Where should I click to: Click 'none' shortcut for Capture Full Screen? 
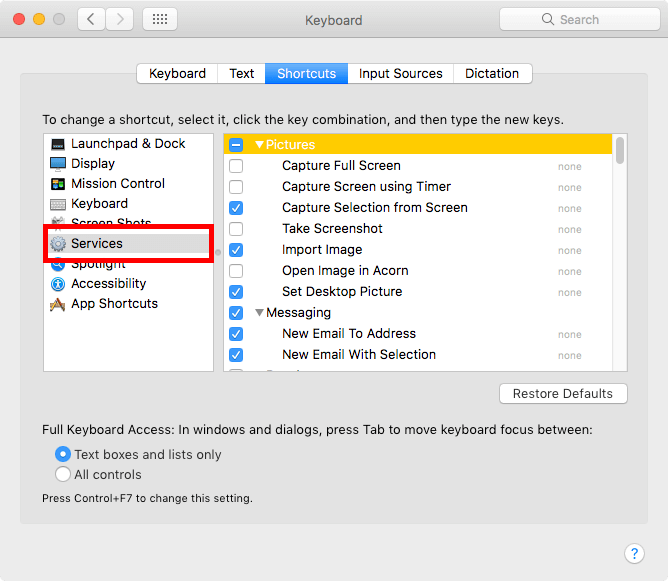click(570, 167)
